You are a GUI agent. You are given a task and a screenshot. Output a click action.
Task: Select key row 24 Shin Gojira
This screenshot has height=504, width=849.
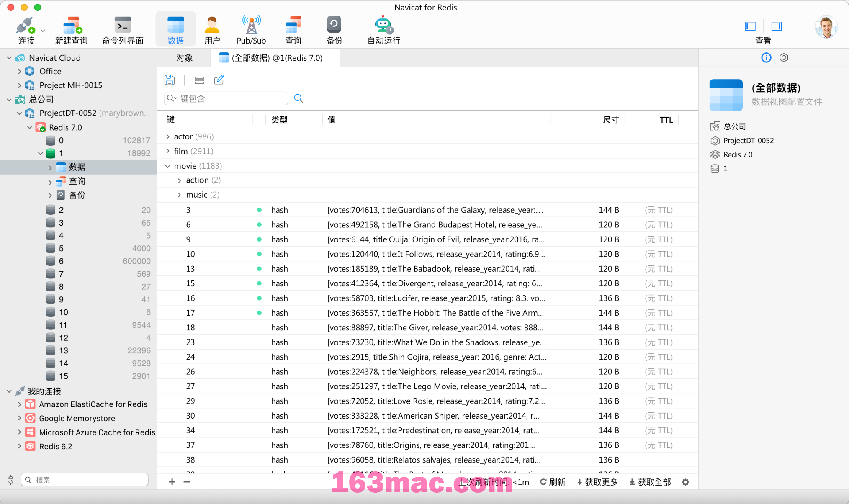click(x=427, y=357)
